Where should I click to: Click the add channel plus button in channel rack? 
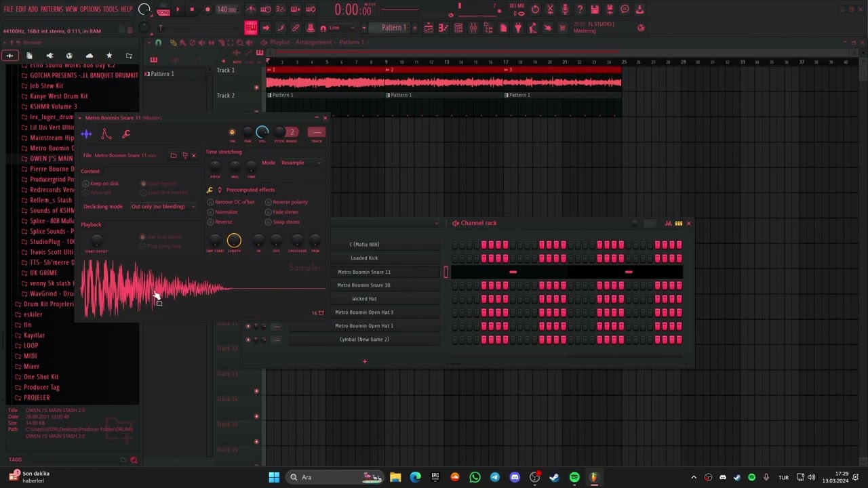click(x=364, y=361)
